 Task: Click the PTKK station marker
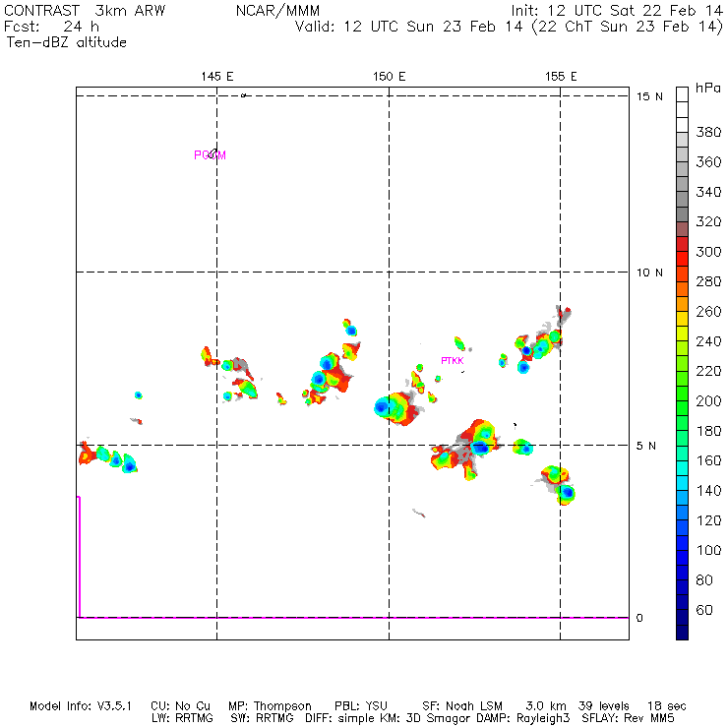452,361
